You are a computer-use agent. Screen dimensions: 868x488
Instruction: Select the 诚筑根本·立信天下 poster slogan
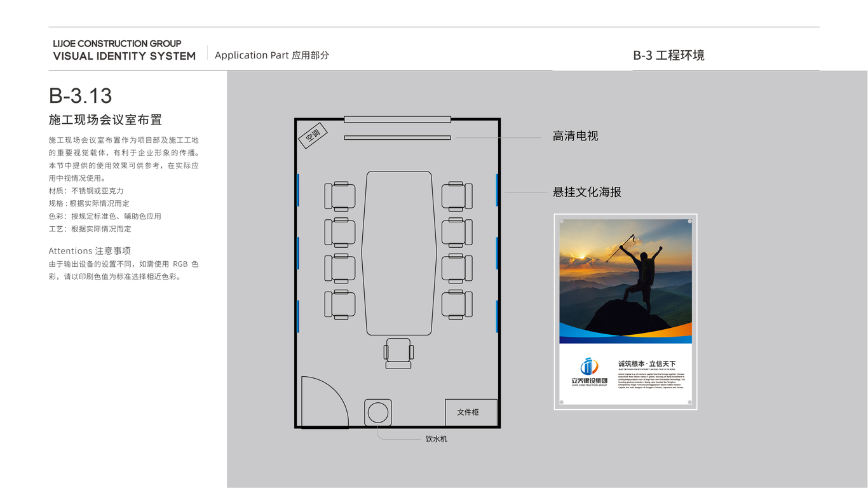tap(647, 364)
